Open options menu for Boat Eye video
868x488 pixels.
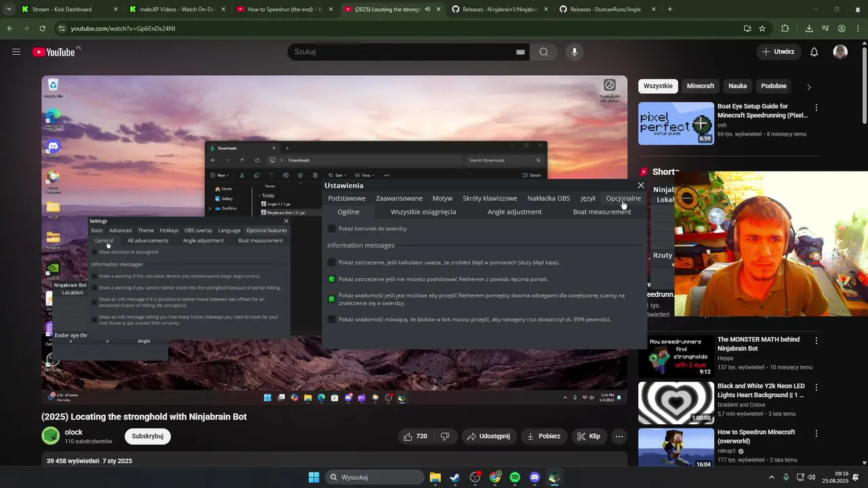tap(816, 108)
